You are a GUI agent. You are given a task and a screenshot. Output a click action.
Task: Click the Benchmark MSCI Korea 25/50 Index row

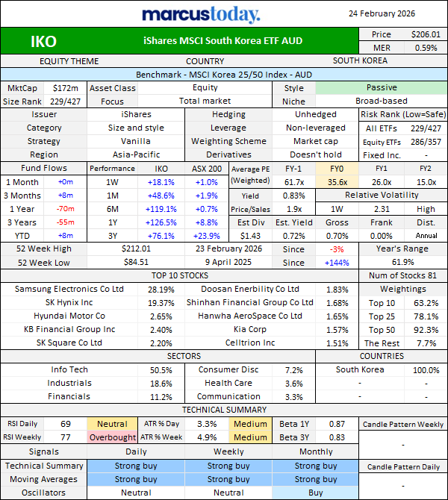(x=224, y=75)
